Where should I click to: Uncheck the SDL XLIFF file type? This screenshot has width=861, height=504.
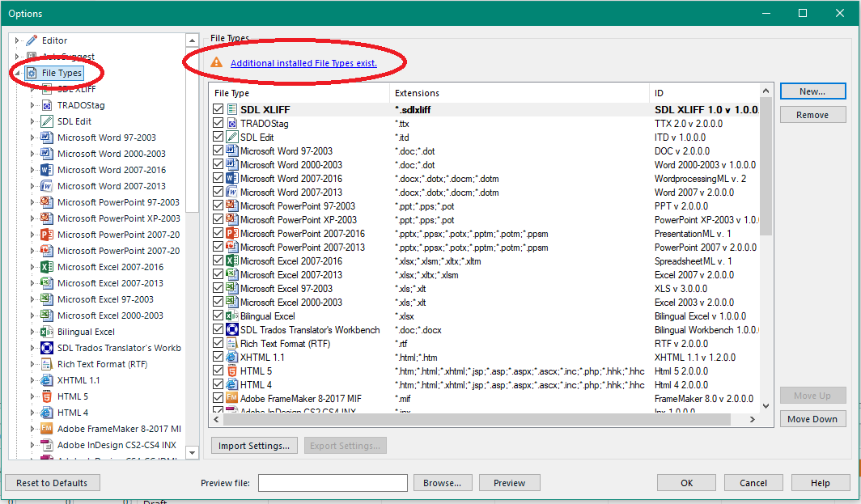218,109
